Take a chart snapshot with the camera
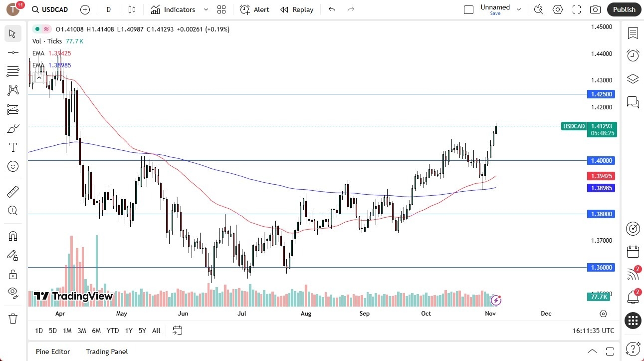This screenshot has width=644, height=361. click(596, 9)
